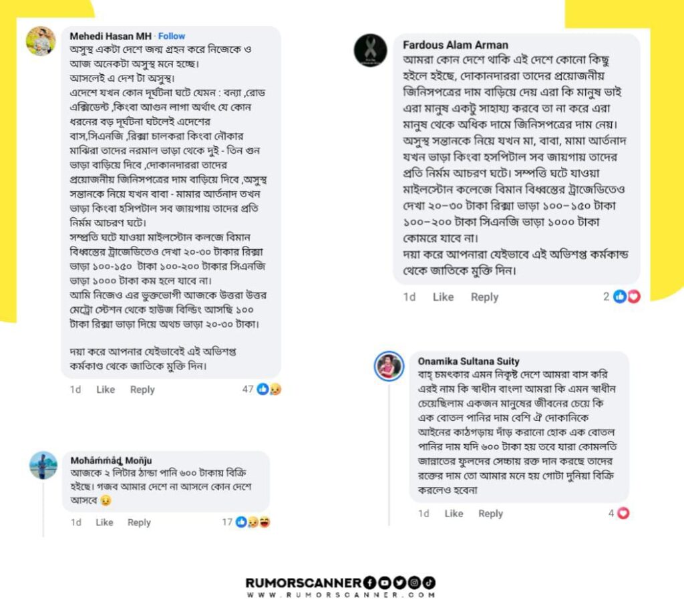Open the YouTube icon in footer
Screen dimensions: 684x616
coord(384,583)
